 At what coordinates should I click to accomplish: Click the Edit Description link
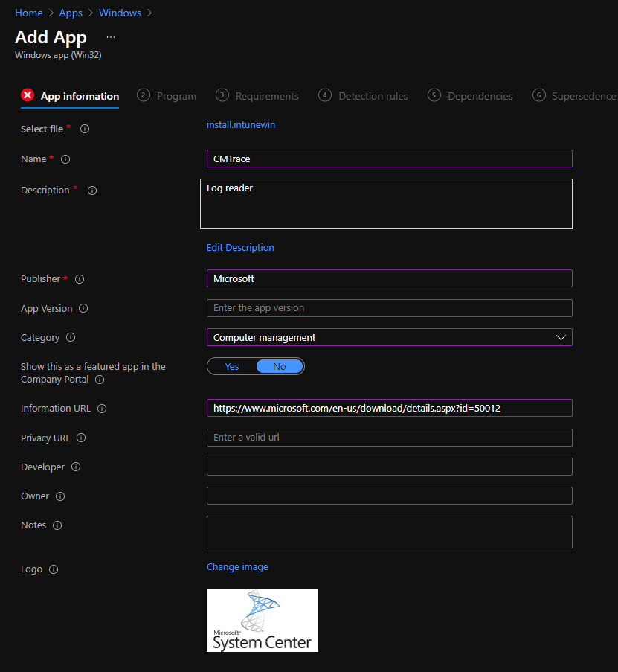click(x=240, y=248)
